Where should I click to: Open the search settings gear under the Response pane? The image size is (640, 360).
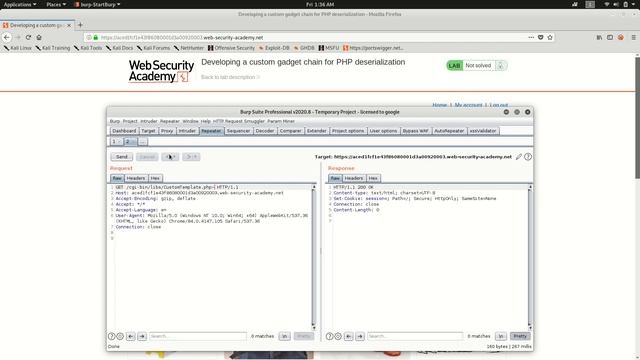point(338,336)
